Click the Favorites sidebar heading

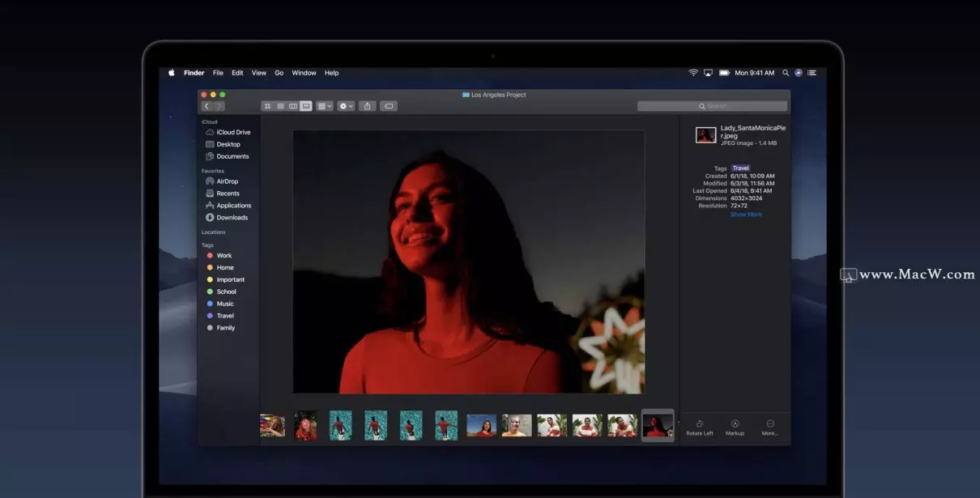[x=213, y=171]
